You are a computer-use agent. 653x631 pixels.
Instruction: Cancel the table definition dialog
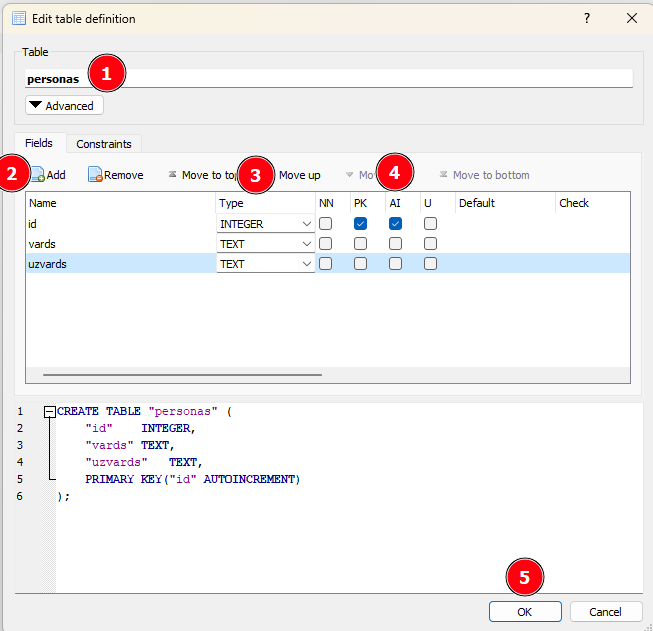pos(605,611)
